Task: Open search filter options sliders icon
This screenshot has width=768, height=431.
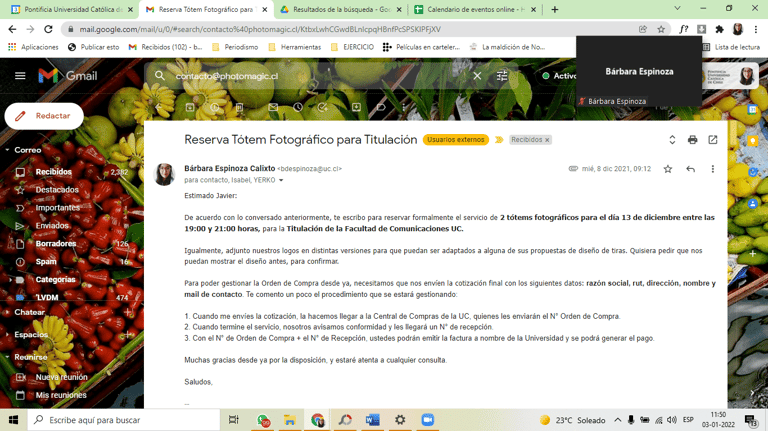Action: point(502,76)
